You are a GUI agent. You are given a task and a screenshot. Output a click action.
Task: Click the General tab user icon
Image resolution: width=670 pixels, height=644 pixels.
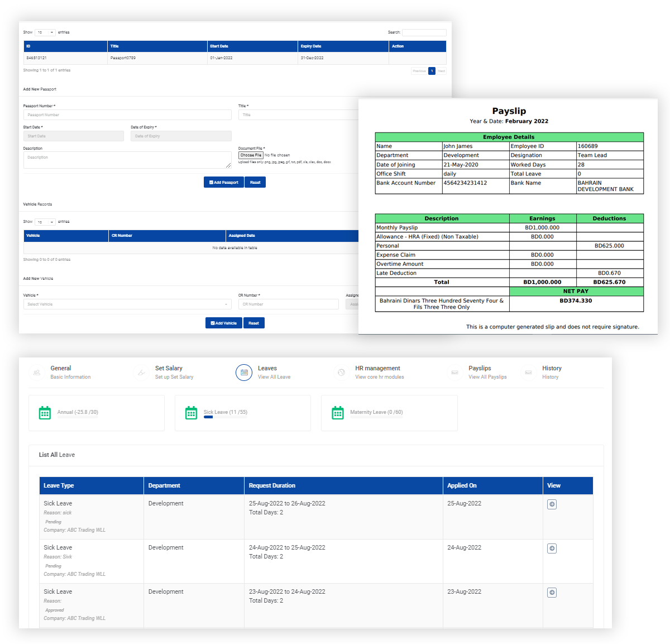click(x=37, y=373)
